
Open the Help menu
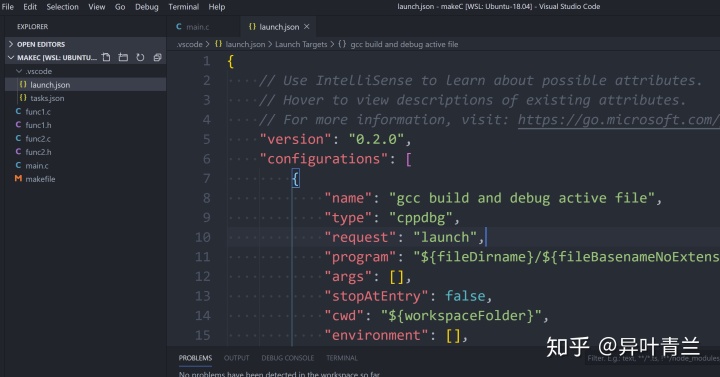pyautogui.click(x=217, y=7)
